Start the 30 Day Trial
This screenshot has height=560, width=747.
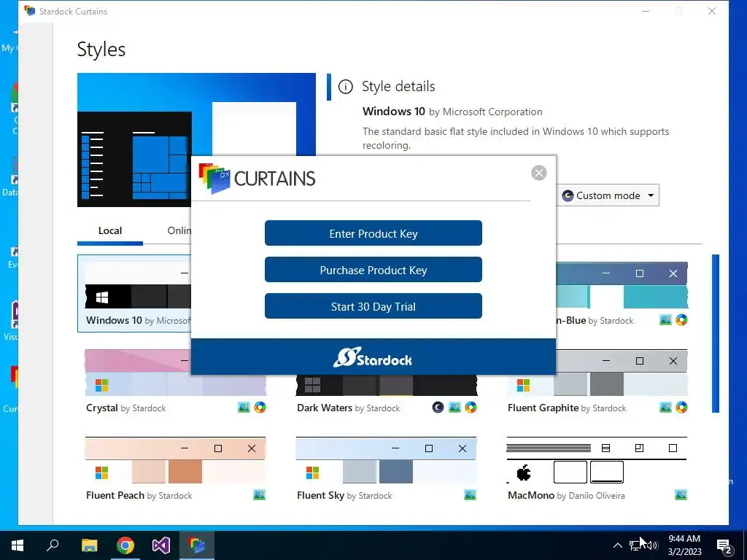point(373,306)
